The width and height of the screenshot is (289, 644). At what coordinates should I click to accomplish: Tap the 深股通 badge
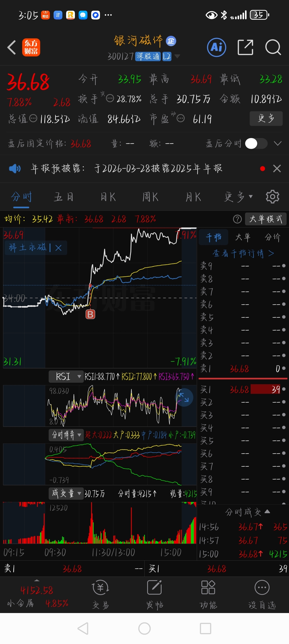148,56
